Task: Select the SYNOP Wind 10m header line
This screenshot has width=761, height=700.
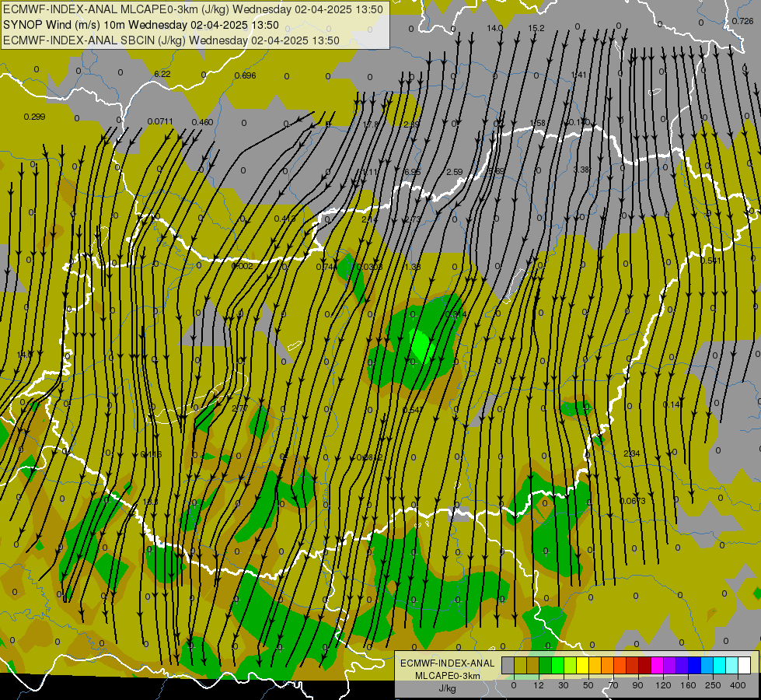Action: tap(141, 25)
